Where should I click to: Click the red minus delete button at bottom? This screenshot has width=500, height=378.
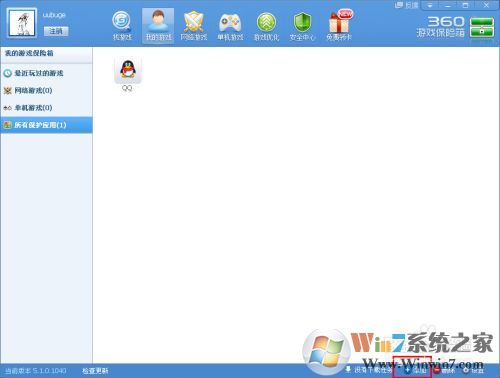[x=445, y=370]
